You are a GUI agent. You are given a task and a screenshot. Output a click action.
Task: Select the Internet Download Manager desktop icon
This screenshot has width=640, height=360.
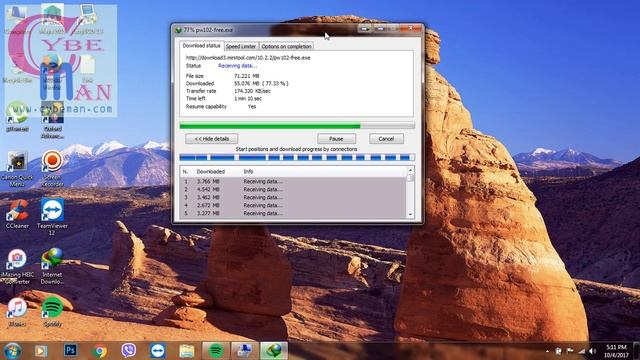[x=52, y=266]
